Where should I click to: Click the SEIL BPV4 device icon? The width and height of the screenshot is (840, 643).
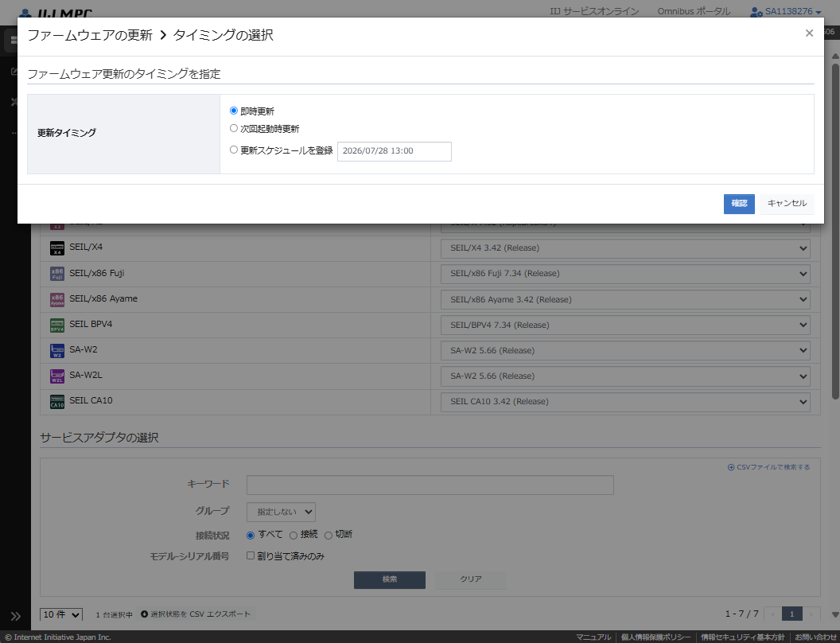(x=56, y=325)
